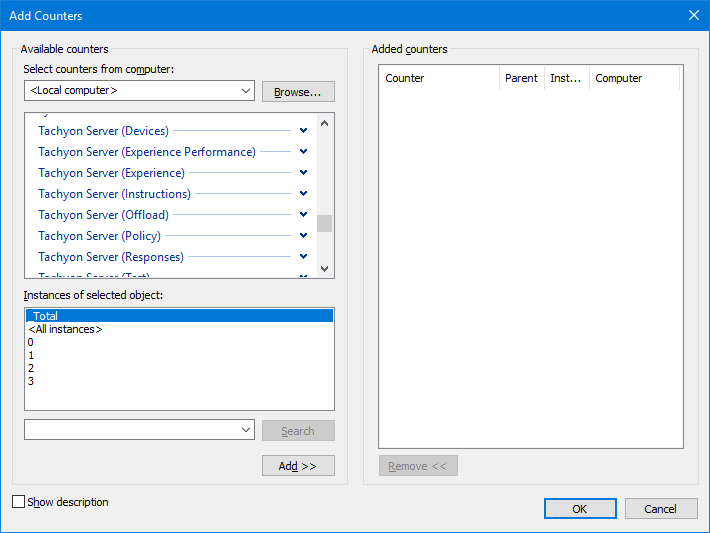Click the Remove << button

point(418,466)
